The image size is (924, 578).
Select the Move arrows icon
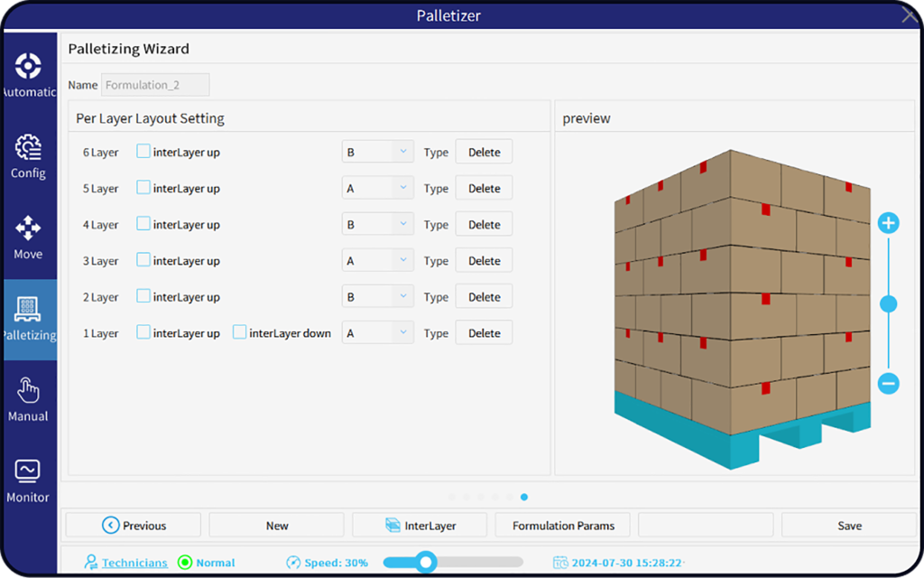pos(28,229)
